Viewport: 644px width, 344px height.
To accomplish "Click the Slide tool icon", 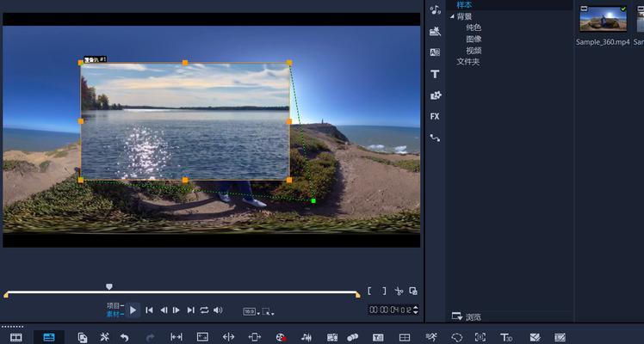I will click(255, 337).
